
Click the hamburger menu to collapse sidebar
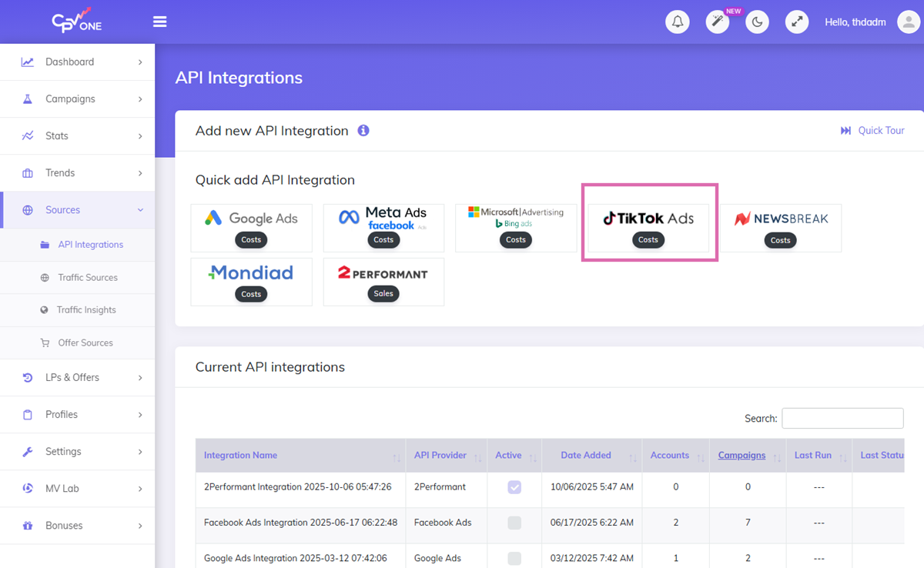(x=159, y=22)
